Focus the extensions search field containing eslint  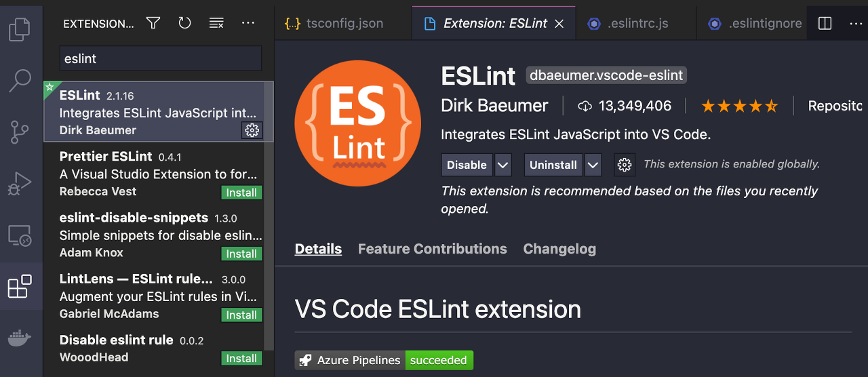pos(161,58)
